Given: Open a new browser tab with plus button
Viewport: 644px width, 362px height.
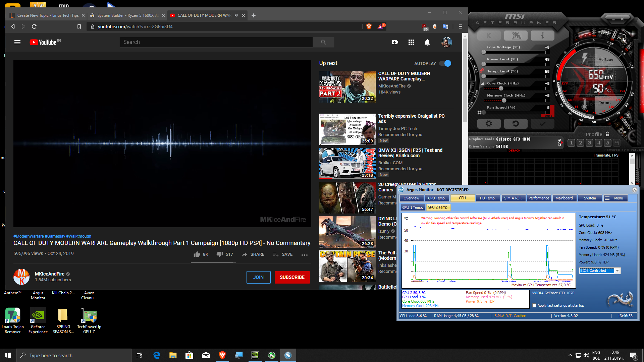Looking at the screenshot, I should [254, 15].
